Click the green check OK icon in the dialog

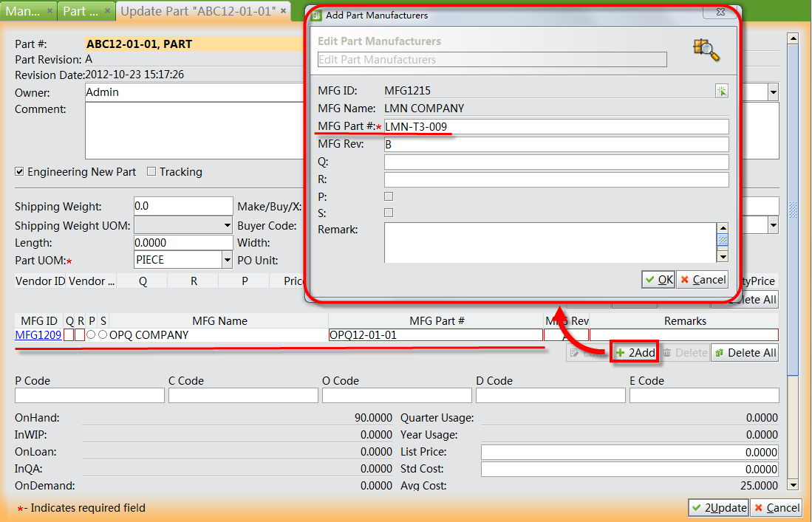point(648,280)
